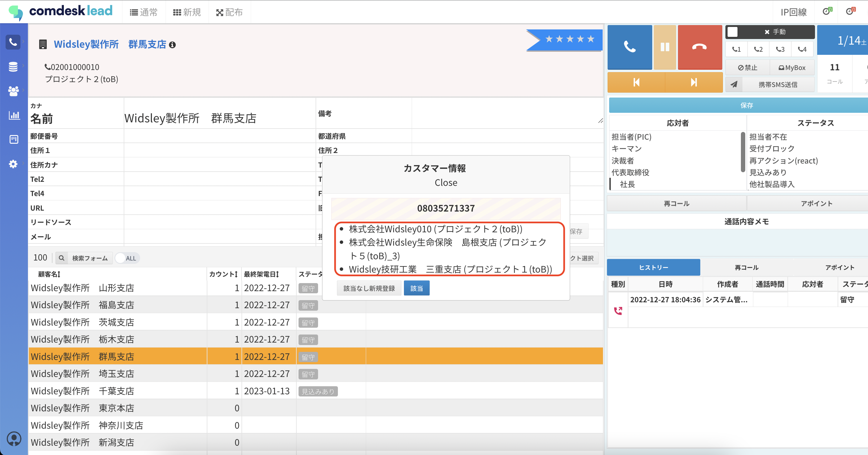This screenshot has height=455, width=868.
Task: Click the five-star rating banner
Action: (569, 39)
